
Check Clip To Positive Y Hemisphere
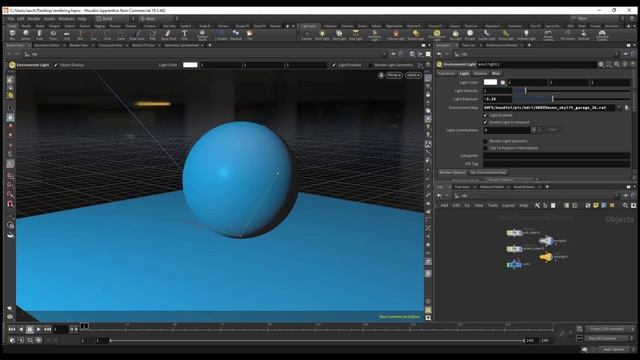(486, 148)
